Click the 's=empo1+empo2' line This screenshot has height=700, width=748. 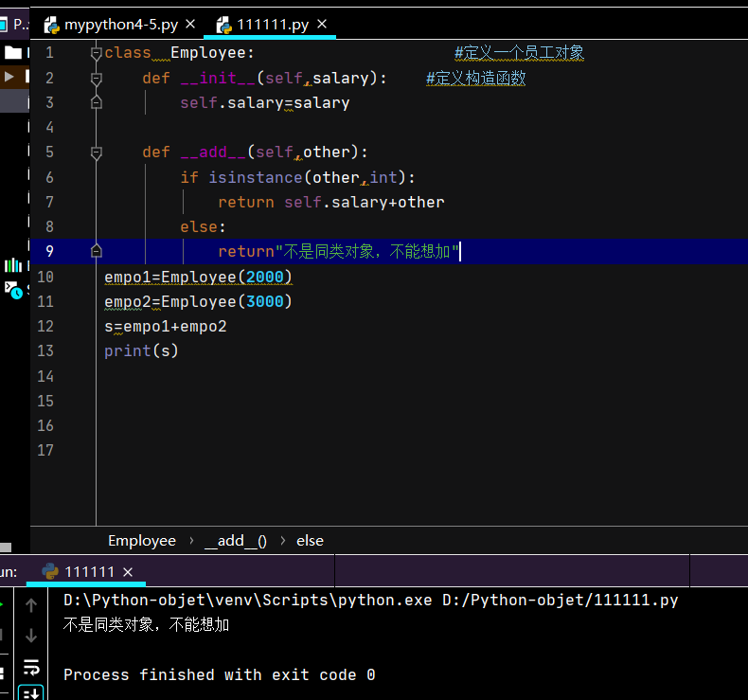point(166,327)
